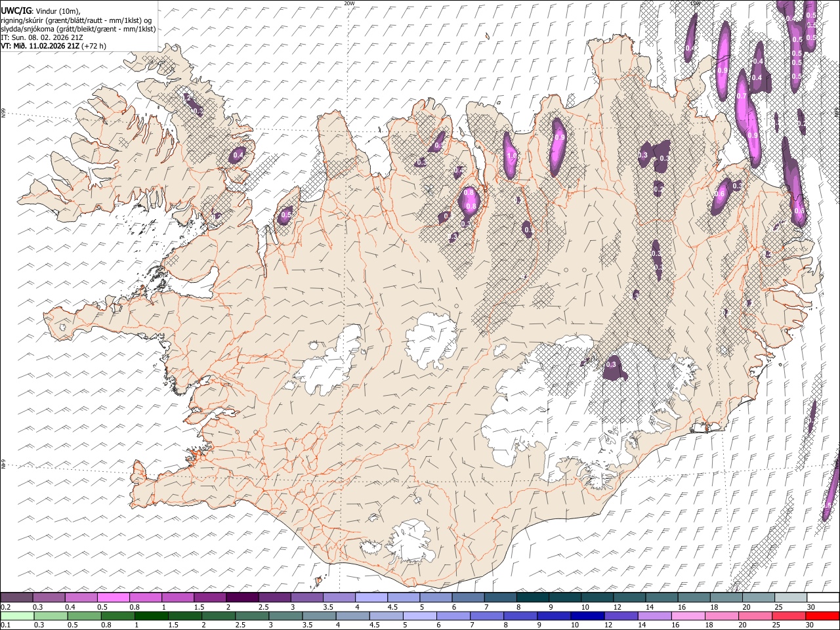The height and width of the screenshot is (630, 840).
Task: Click the 'UWC/IG' title text
Action: 16,11
